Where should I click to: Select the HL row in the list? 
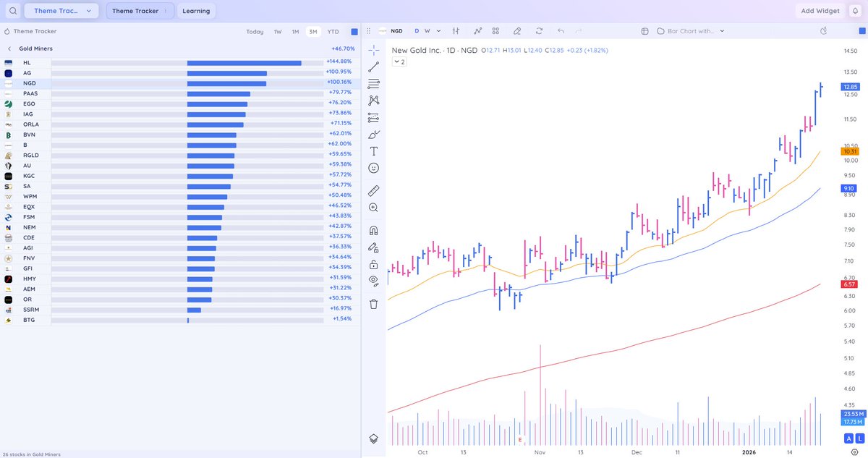179,63
